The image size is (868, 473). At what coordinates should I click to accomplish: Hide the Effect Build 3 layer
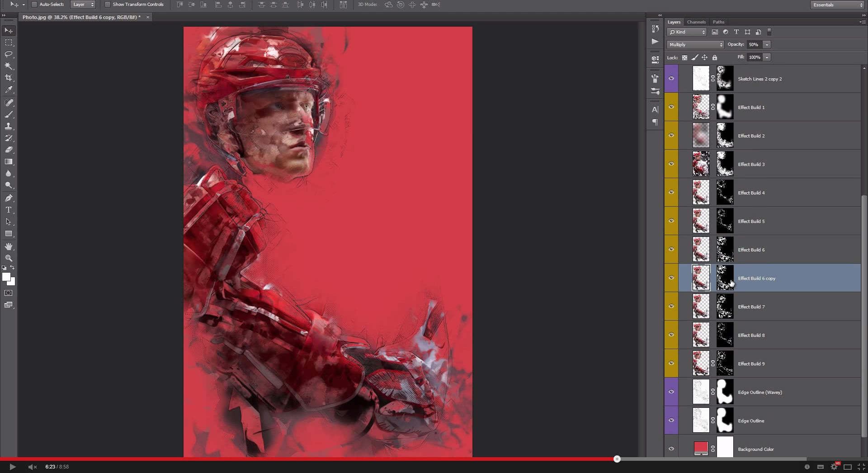[671, 164]
